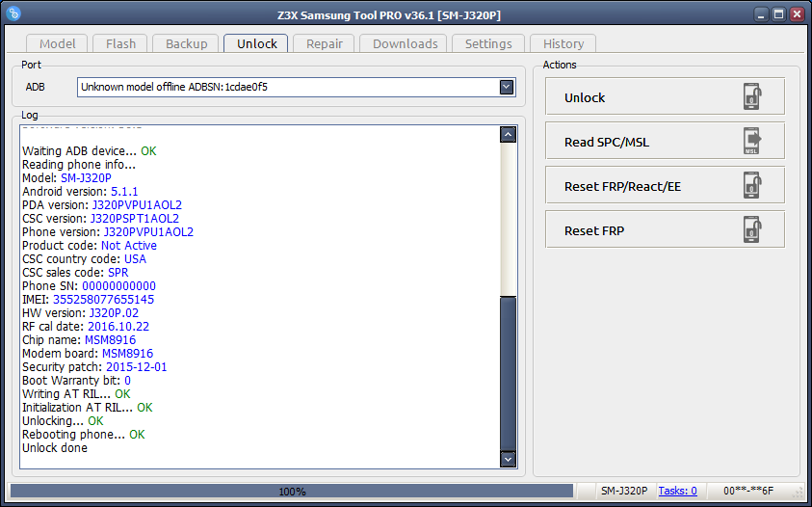This screenshot has height=507, width=812.
Task: Open the Backup tab
Action: click(187, 43)
